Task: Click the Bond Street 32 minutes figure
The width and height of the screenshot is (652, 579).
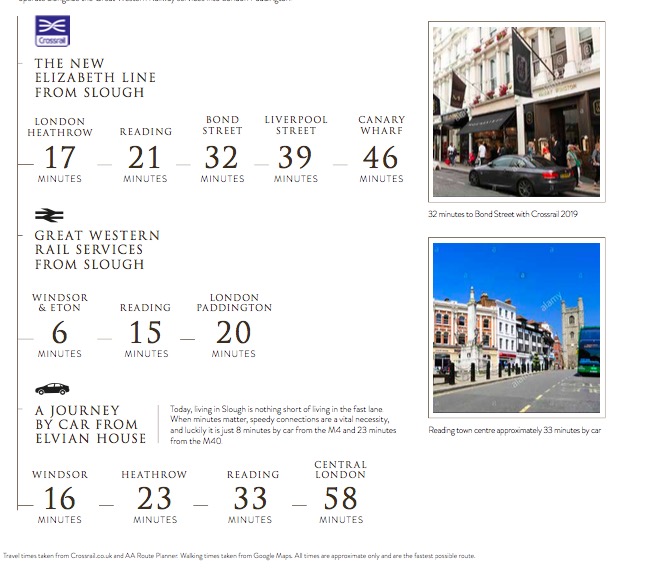Action: click(221, 157)
